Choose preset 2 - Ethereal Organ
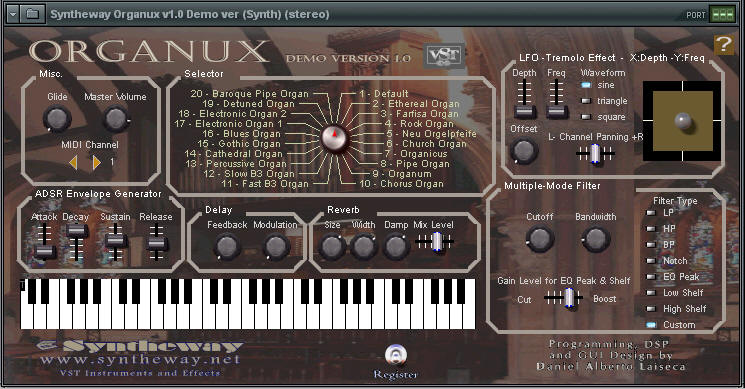745x389 pixels. (x=416, y=104)
